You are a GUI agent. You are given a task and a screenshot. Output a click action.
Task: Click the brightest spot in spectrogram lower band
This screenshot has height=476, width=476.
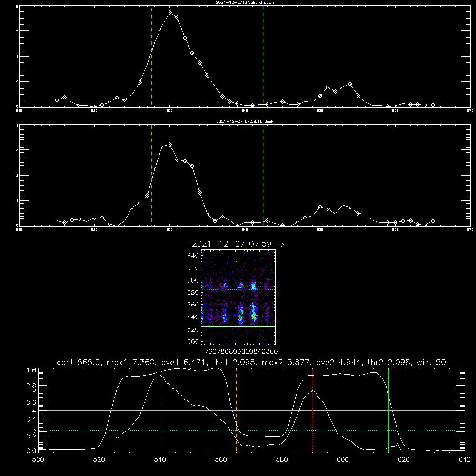point(254,316)
